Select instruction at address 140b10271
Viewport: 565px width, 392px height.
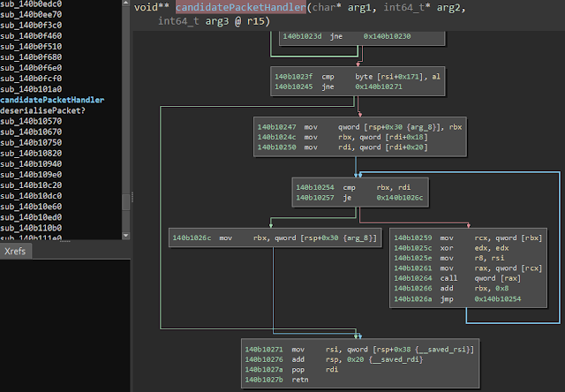tap(360, 350)
